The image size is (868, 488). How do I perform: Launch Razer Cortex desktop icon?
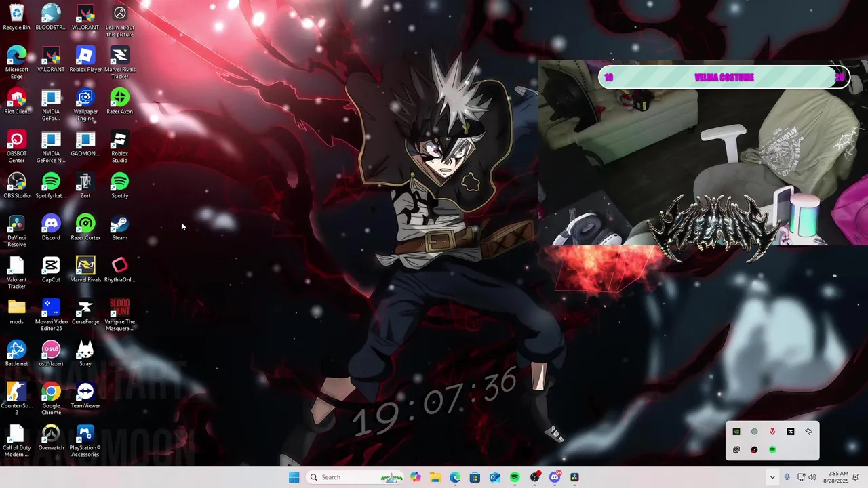85,228
